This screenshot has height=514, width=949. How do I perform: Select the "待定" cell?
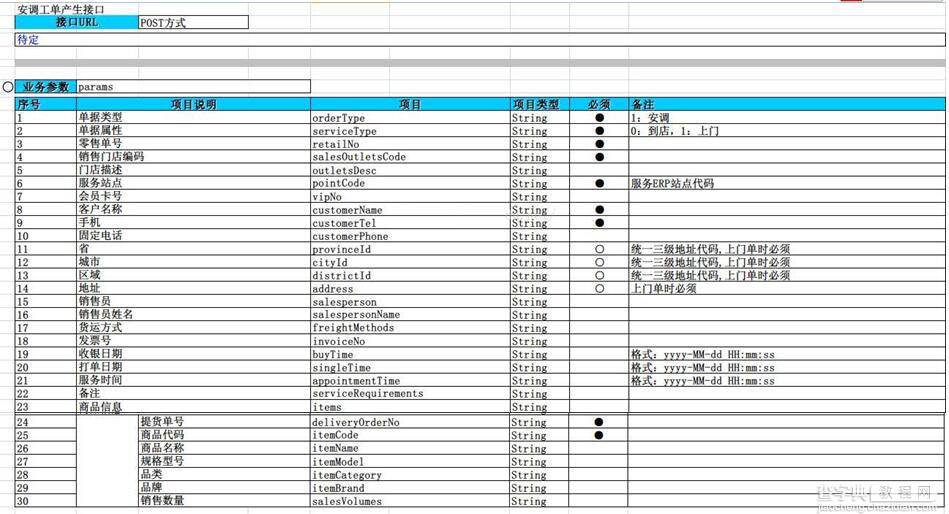[x=480, y=40]
